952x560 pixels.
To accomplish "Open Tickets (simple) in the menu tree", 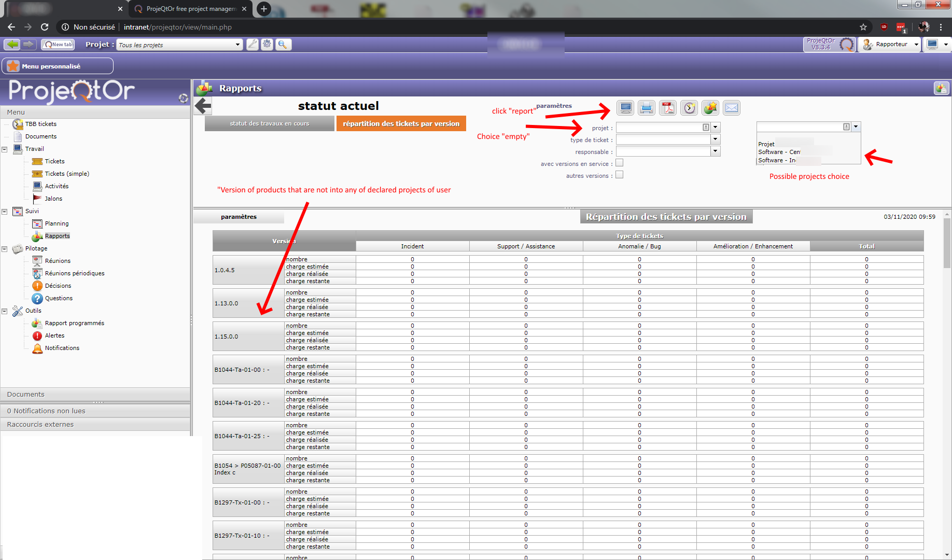I will [67, 174].
